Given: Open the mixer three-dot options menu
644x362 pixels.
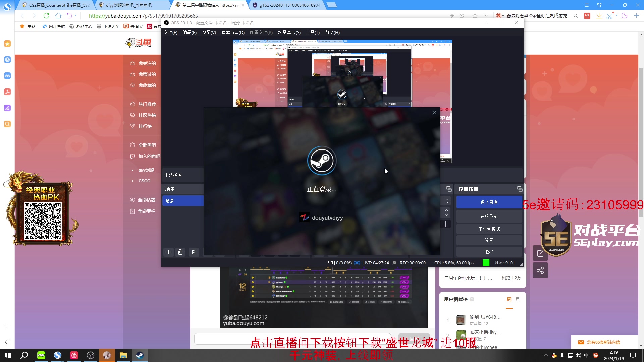Looking at the screenshot, I should point(446,224).
